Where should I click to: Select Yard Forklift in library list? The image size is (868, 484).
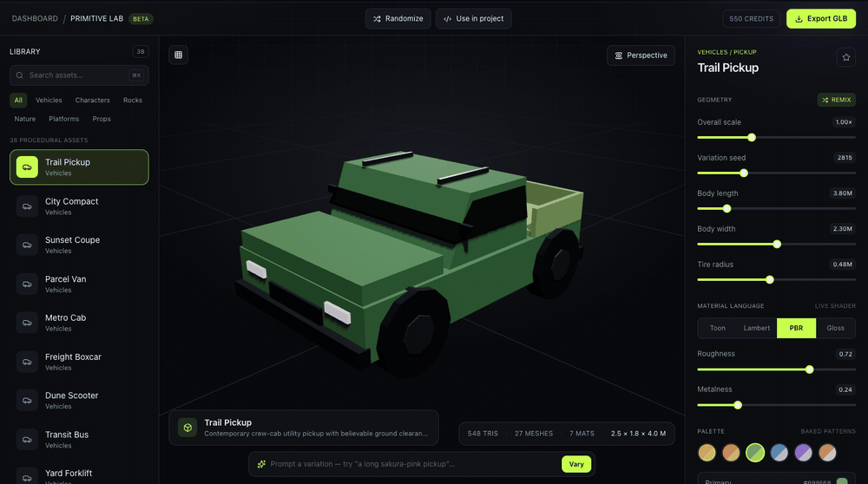(79, 474)
